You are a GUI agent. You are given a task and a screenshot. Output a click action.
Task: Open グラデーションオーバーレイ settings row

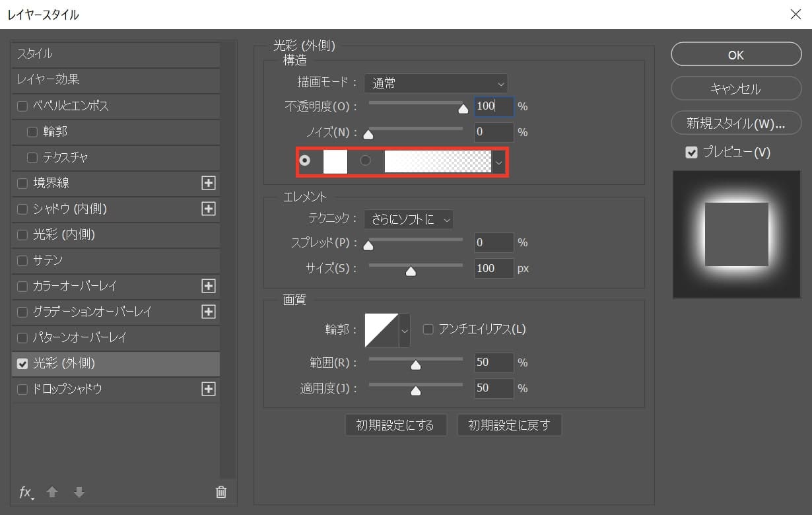(x=116, y=312)
